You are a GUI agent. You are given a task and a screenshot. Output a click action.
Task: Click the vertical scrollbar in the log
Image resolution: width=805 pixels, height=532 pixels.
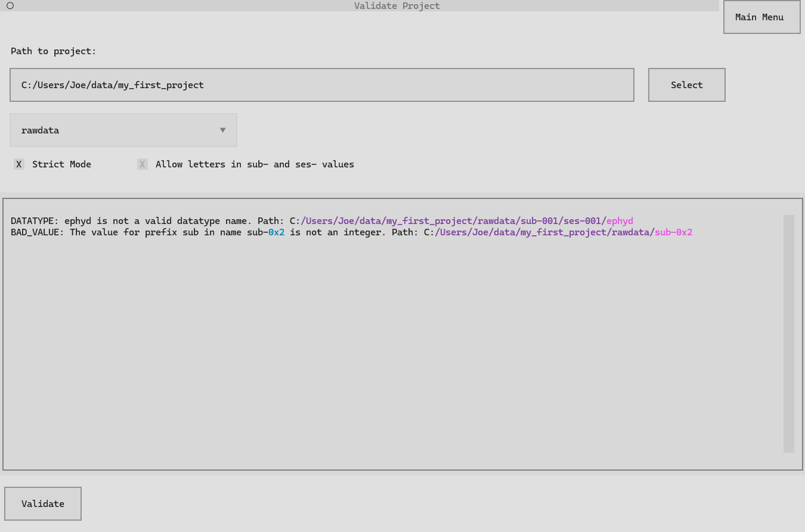click(788, 334)
